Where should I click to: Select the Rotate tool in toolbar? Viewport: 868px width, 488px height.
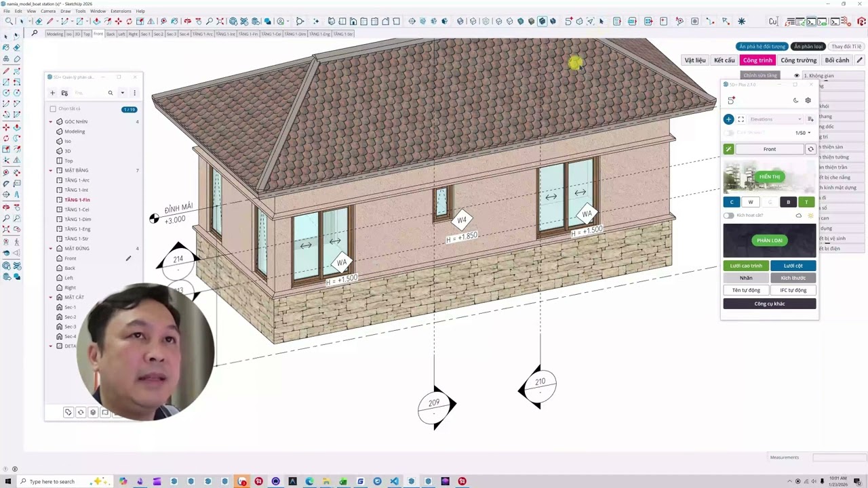[130, 22]
